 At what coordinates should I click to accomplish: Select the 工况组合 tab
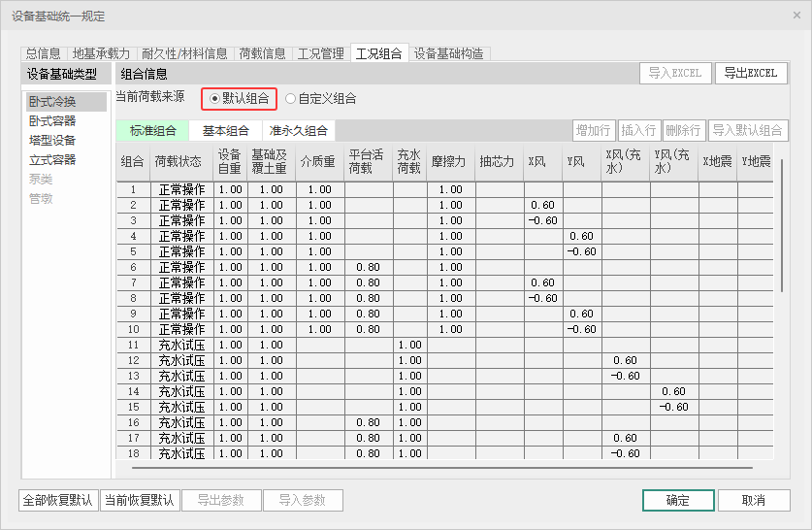point(379,53)
